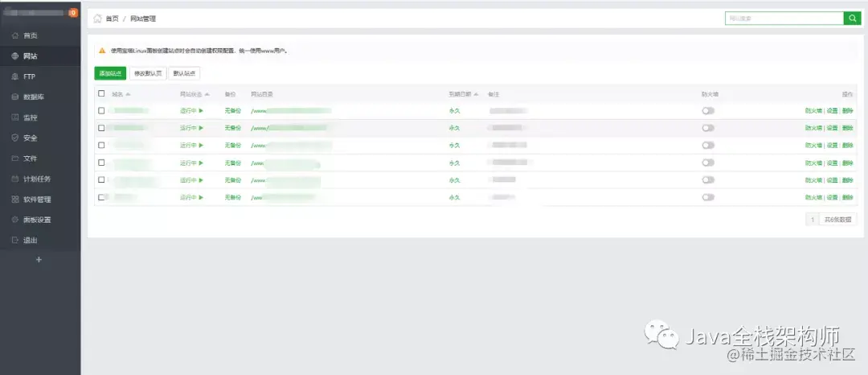Toggle the firewall switch in third row
Screen dimensions: 868x375
[x=708, y=145]
